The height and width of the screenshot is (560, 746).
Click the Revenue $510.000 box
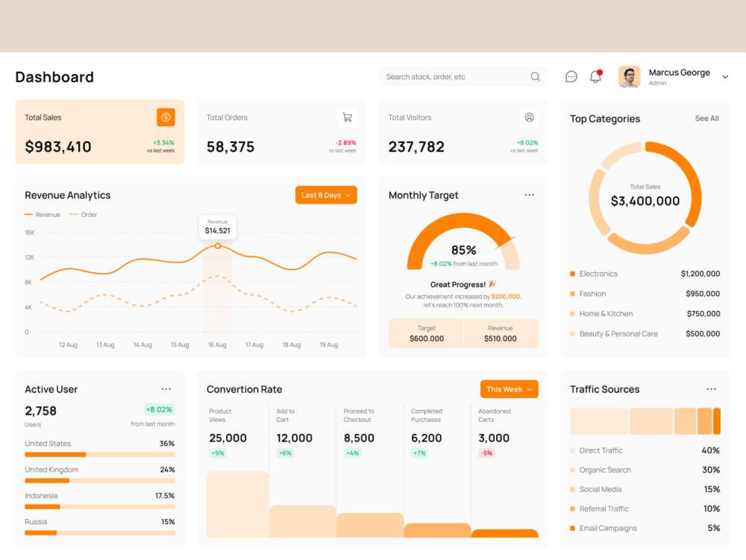[501, 334]
